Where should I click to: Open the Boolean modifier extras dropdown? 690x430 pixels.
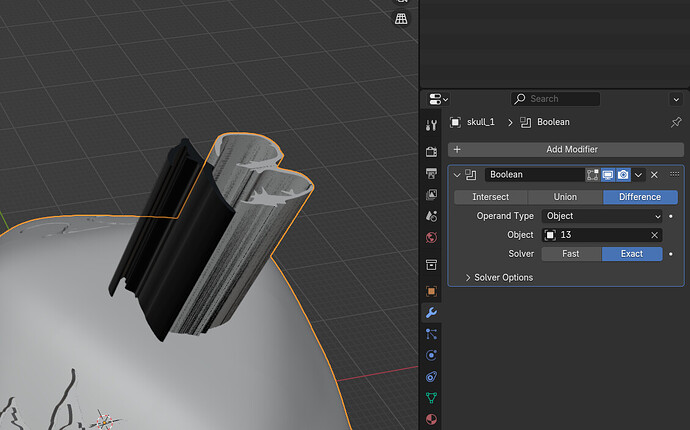(638, 175)
